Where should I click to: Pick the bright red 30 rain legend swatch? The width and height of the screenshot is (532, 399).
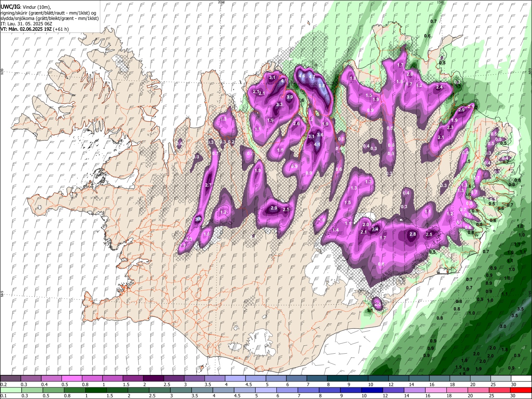(521, 390)
